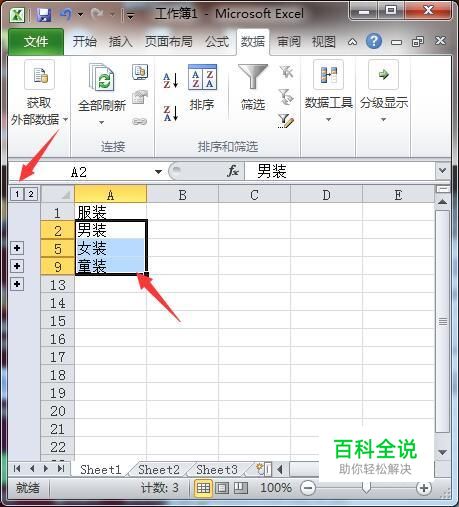Click cell A1 containing 服装
459x507 pixels.
pyautogui.click(x=111, y=212)
